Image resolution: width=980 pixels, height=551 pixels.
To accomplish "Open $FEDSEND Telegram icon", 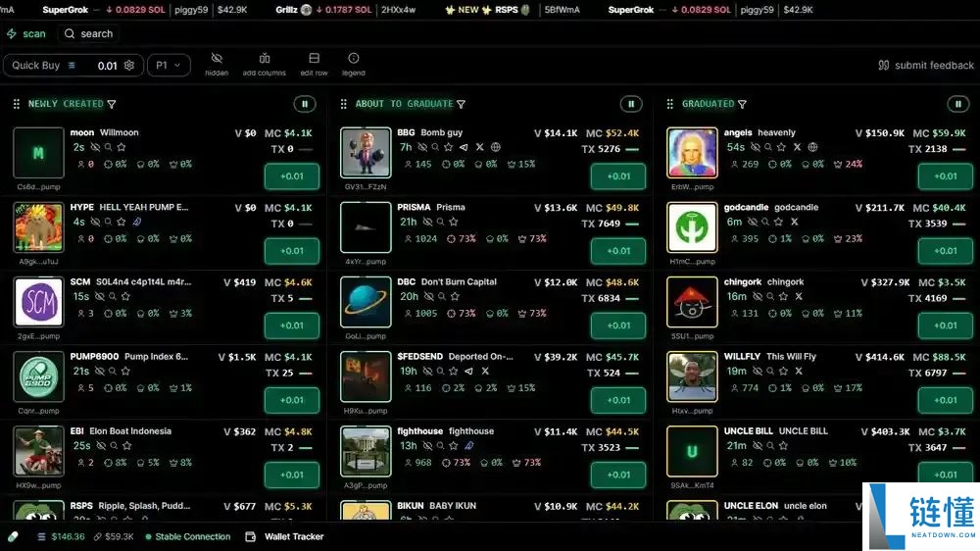I will (x=468, y=372).
